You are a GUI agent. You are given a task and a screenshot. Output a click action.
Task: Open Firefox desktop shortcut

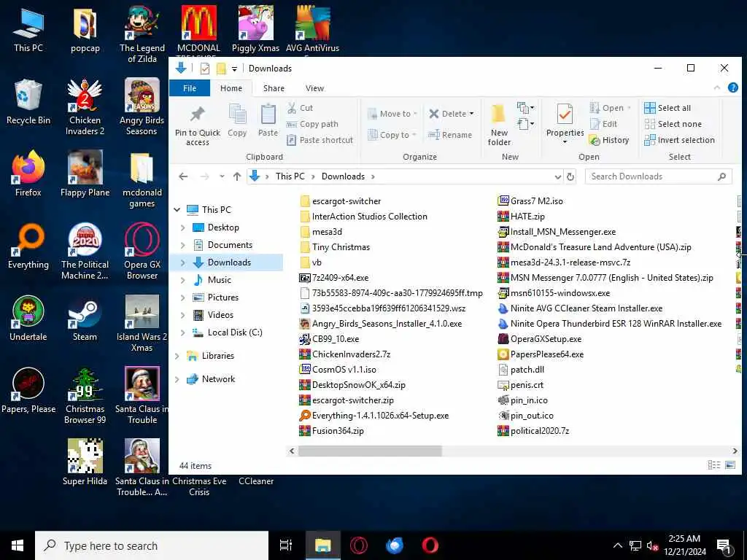(28, 174)
